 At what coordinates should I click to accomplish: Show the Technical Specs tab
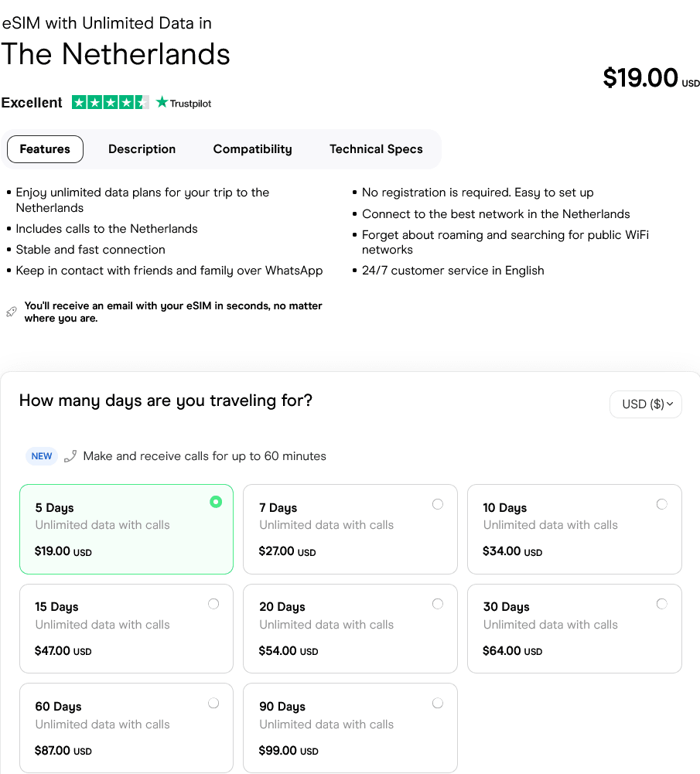376,149
